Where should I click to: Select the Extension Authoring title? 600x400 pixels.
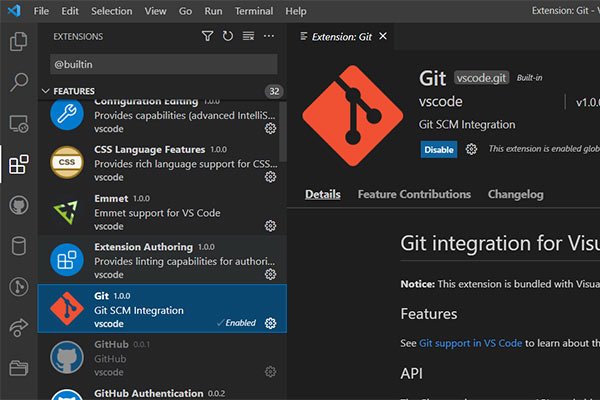(143, 247)
